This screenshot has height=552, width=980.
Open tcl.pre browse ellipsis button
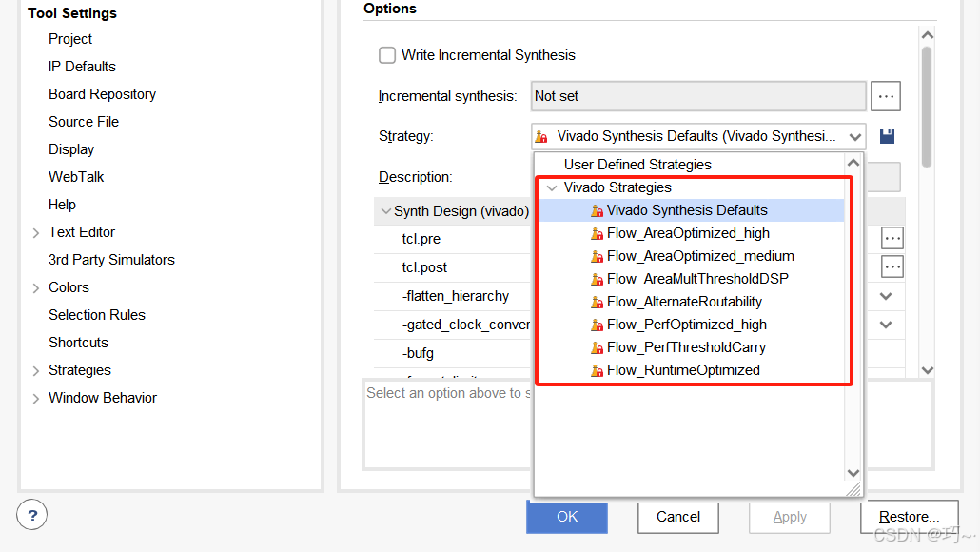pyautogui.click(x=892, y=238)
